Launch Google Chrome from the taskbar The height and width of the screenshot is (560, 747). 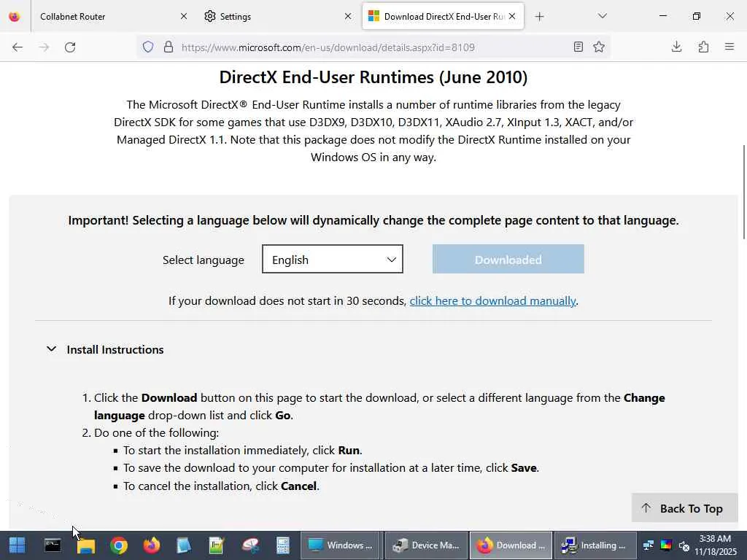(119, 545)
